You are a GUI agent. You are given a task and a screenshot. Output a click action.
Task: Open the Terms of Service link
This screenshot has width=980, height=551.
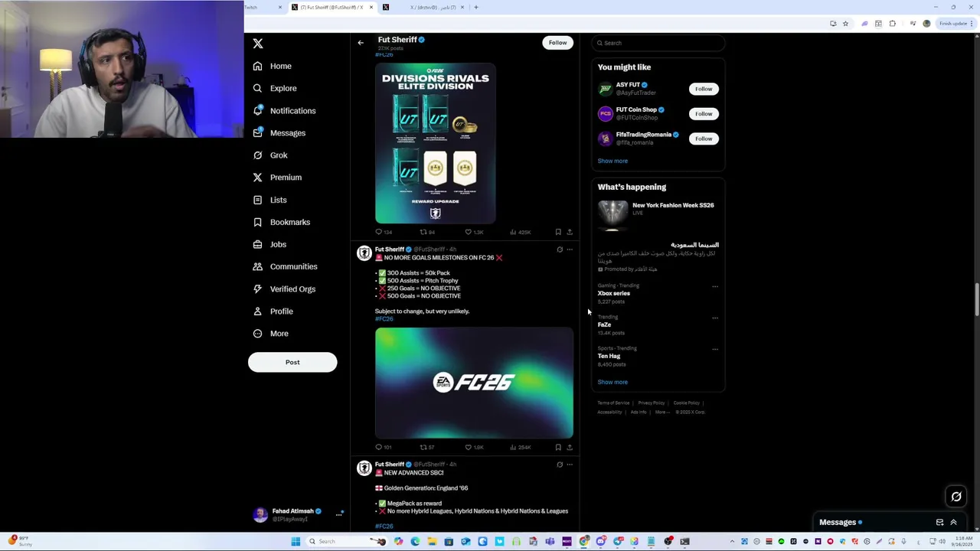point(613,403)
